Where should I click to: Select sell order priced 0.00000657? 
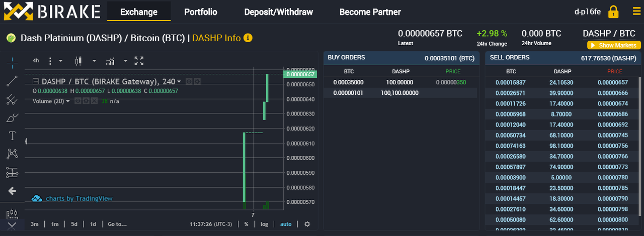pyautogui.click(x=561, y=82)
